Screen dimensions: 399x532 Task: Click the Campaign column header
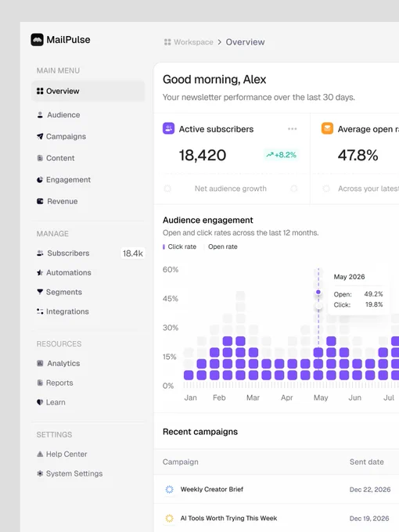(181, 462)
